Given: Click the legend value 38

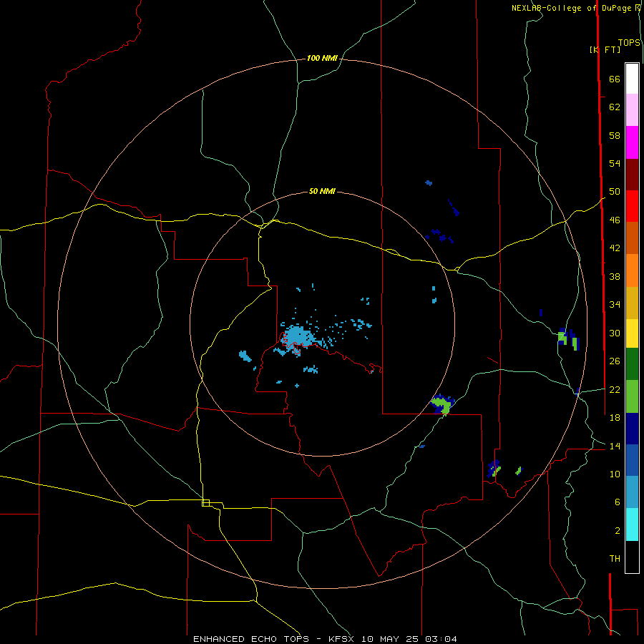Looking at the screenshot, I should click(x=615, y=276).
